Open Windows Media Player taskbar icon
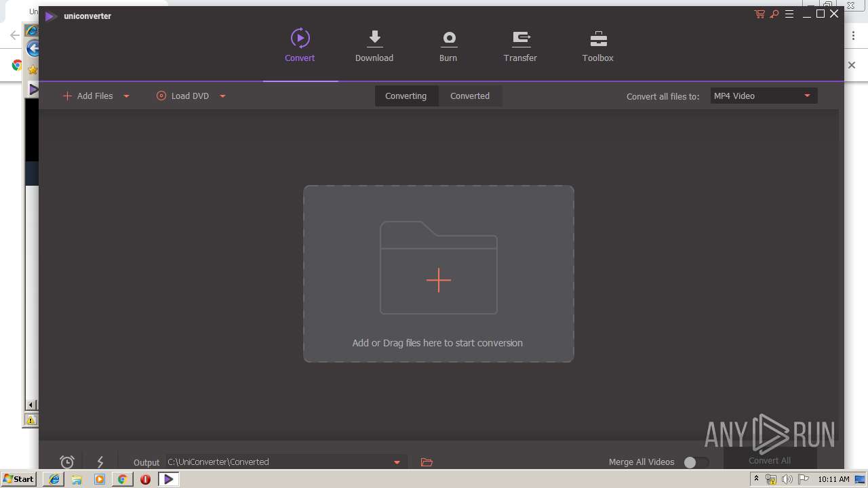868x488 pixels. tap(100, 479)
